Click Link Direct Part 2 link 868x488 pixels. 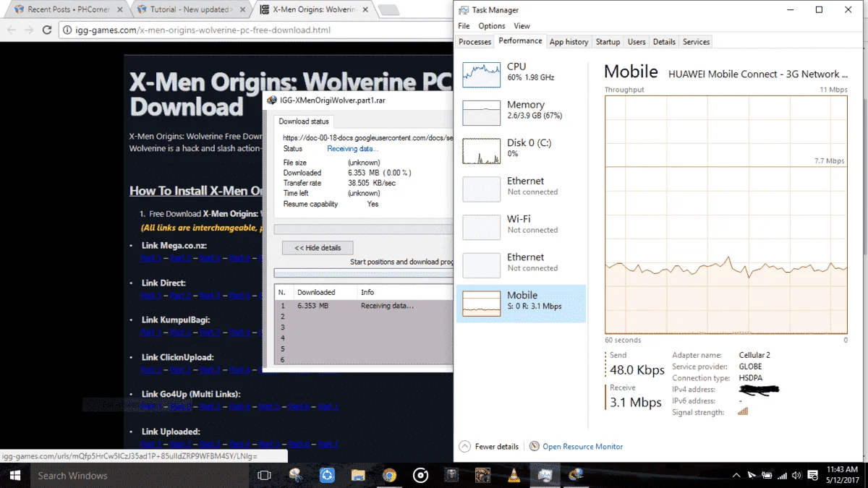coord(181,296)
